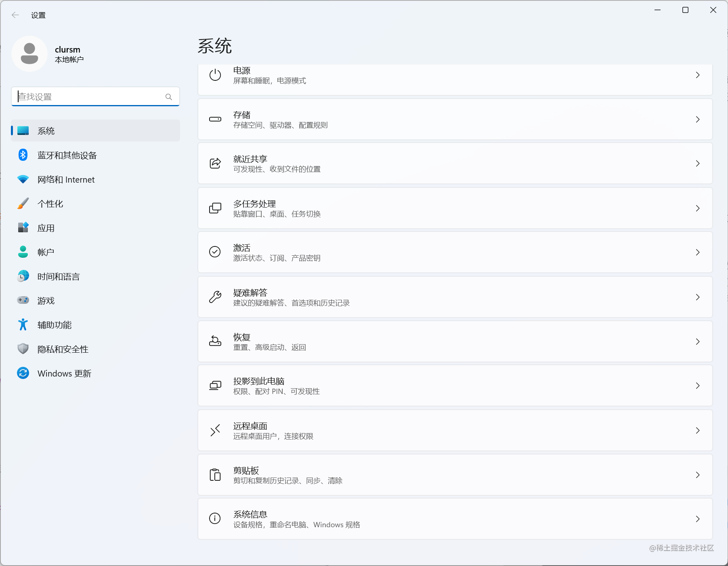Viewport: 728px width, 566px height.
Task: Click the share icon beside 就近共享
Action: (215, 163)
